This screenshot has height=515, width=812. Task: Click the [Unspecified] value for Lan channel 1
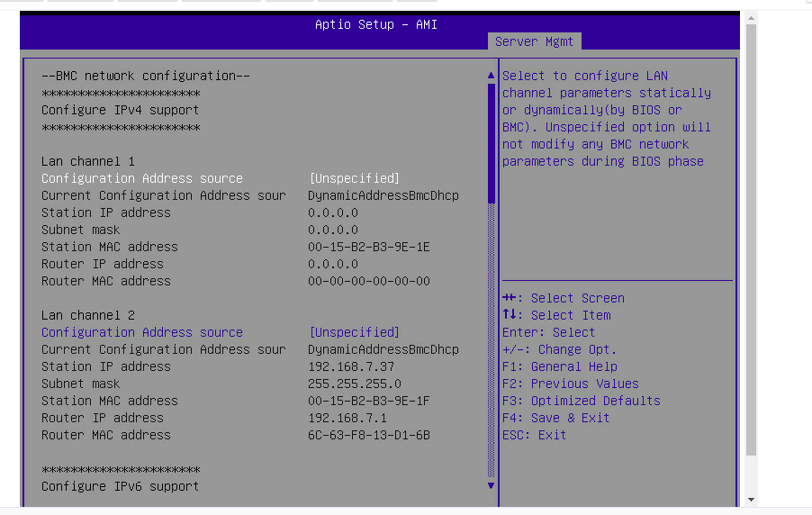point(354,178)
